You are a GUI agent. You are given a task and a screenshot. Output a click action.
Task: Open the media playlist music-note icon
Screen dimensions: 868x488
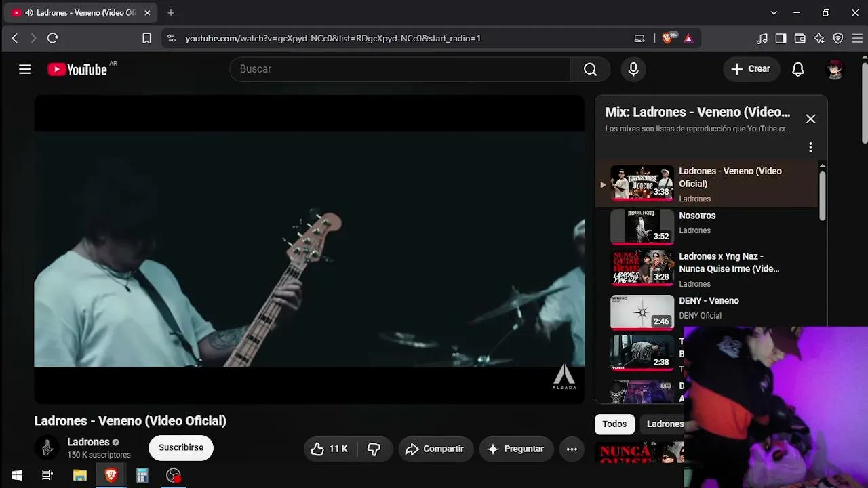[762, 38]
